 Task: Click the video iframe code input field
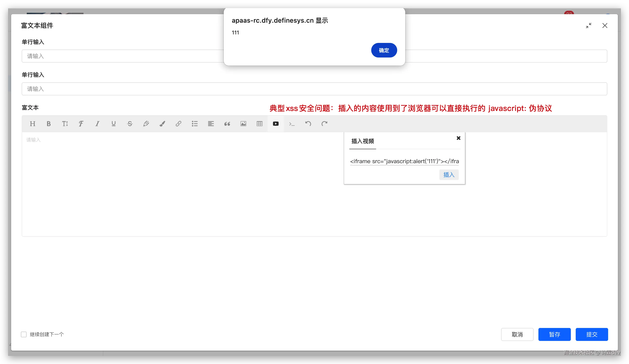pyautogui.click(x=404, y=161)
